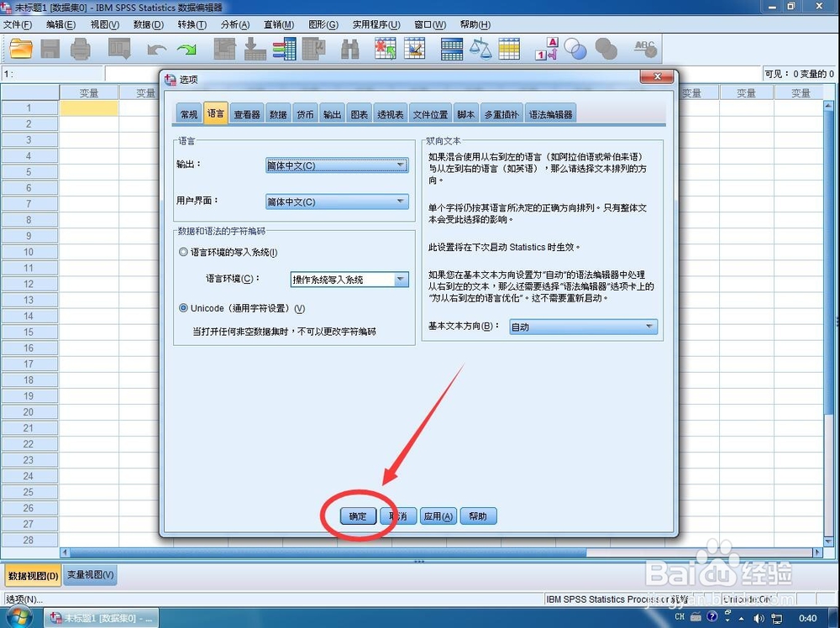Screen dimensions: 840x628
Task: Close the 选项 dialog
Action: coord(657,76)
